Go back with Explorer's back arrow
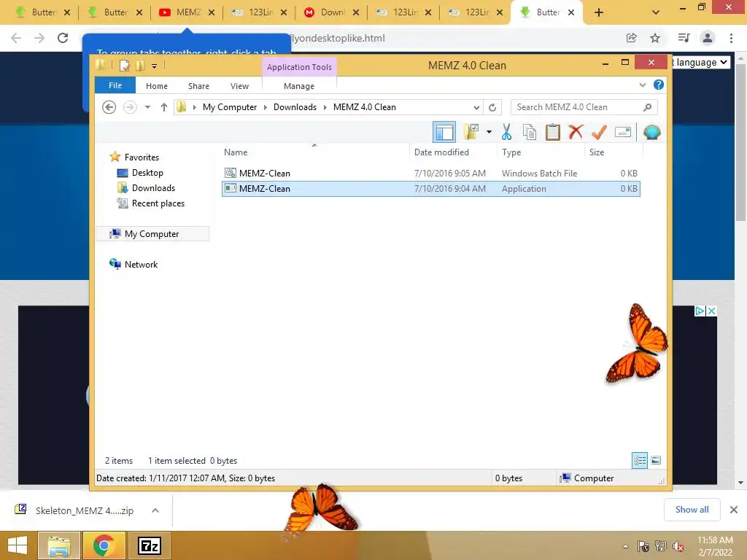Viewport: 747px width, 560px height. coord(109,107)
